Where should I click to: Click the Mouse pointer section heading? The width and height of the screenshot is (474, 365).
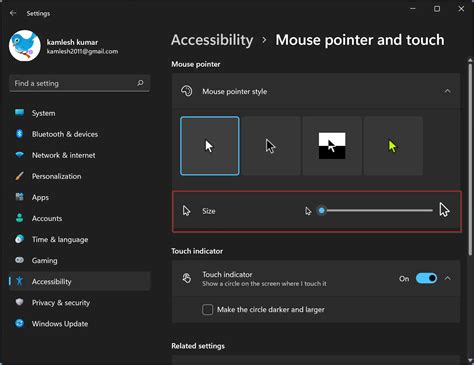pyautogui.click(x=196, y=64)
